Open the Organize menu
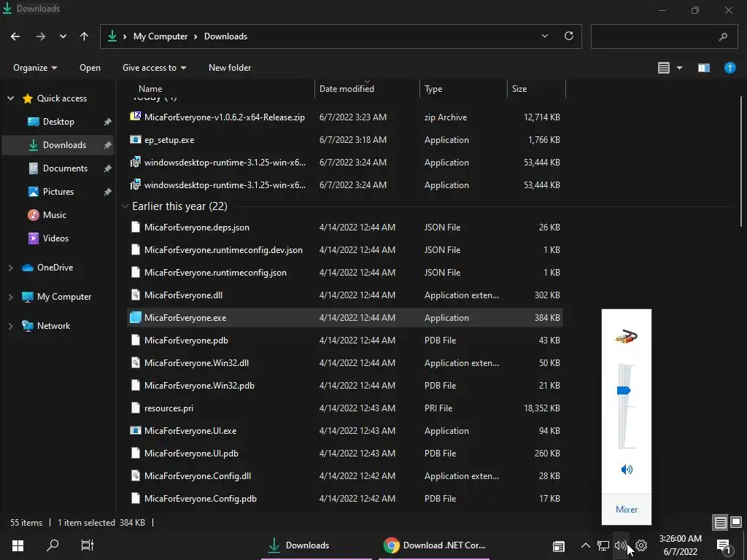Image resolution: width=747 pixels, height=560 pixels. [35, 68]
